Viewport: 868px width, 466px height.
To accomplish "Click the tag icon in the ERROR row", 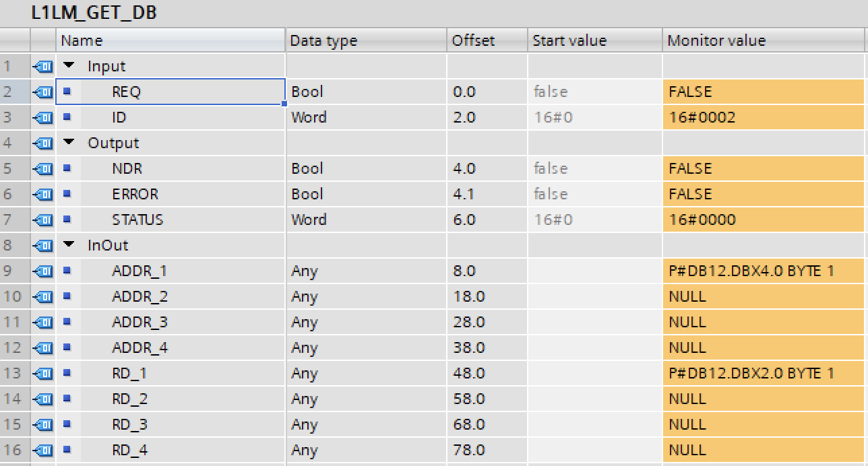I will 42,195.
